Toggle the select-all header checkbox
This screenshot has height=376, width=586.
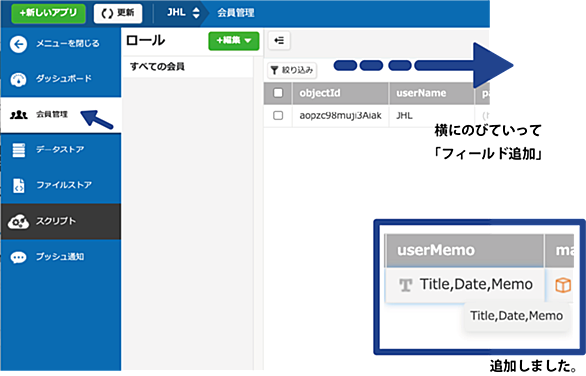pos(278,93)
